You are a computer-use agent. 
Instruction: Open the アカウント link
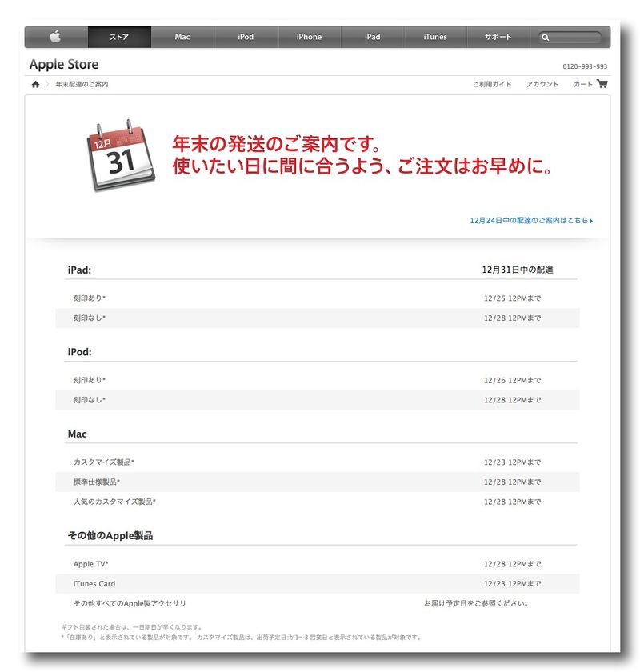click(542, 84)
